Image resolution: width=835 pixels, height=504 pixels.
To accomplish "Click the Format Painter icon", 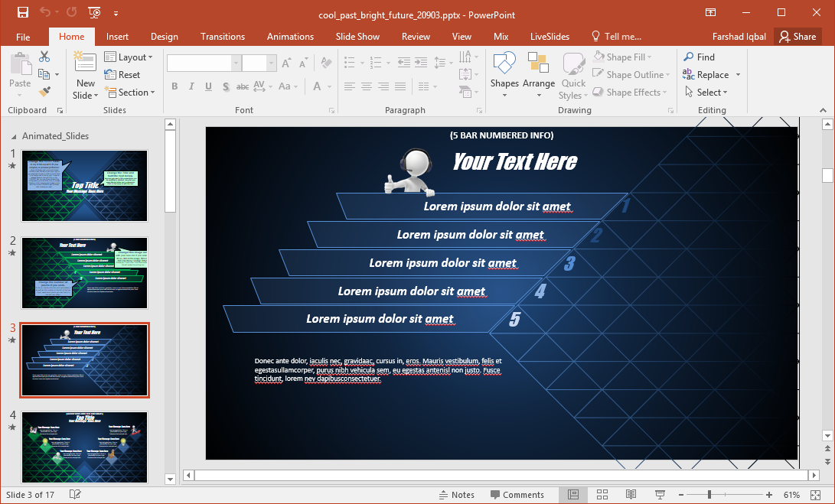I will coord(45,92).
